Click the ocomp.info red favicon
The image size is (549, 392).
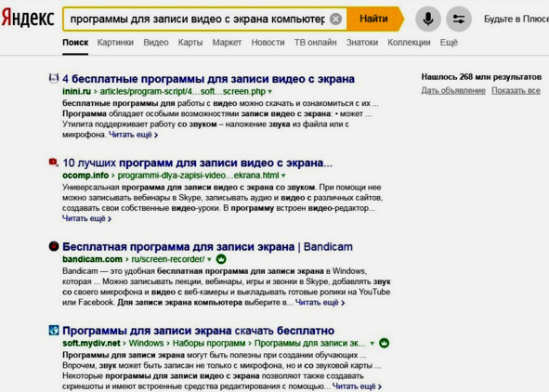tap(53, 162)
